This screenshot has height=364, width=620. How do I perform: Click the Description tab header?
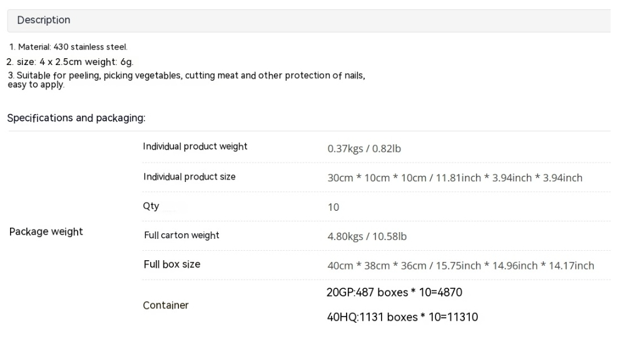[44, 20]
